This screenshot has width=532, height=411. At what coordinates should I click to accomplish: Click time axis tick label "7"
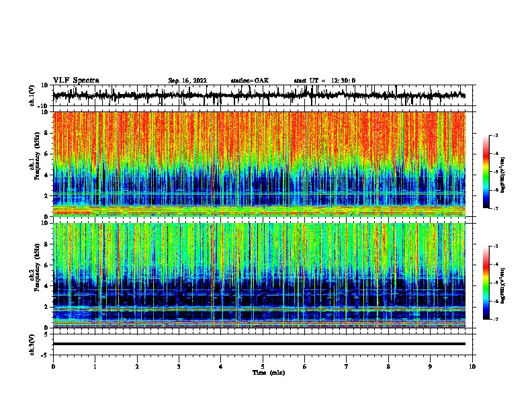[347, 367]
